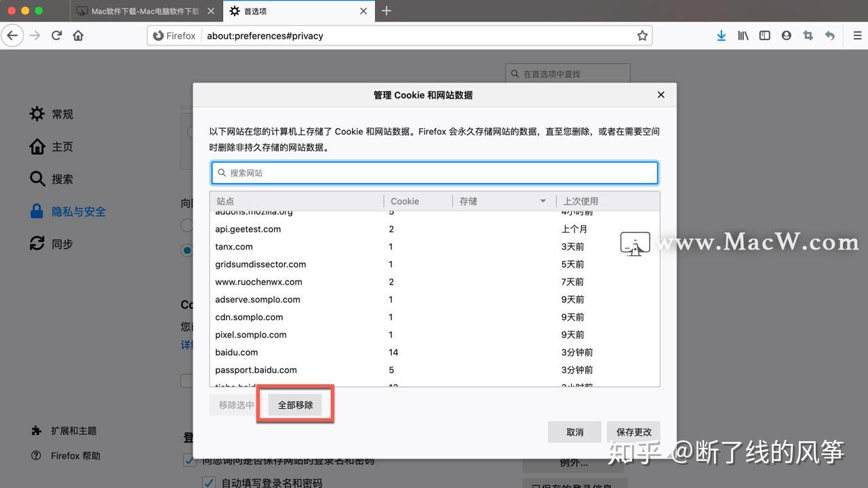
Task: Click the 同步 sync icon in sidebar
Action: [x=37, y=243]
